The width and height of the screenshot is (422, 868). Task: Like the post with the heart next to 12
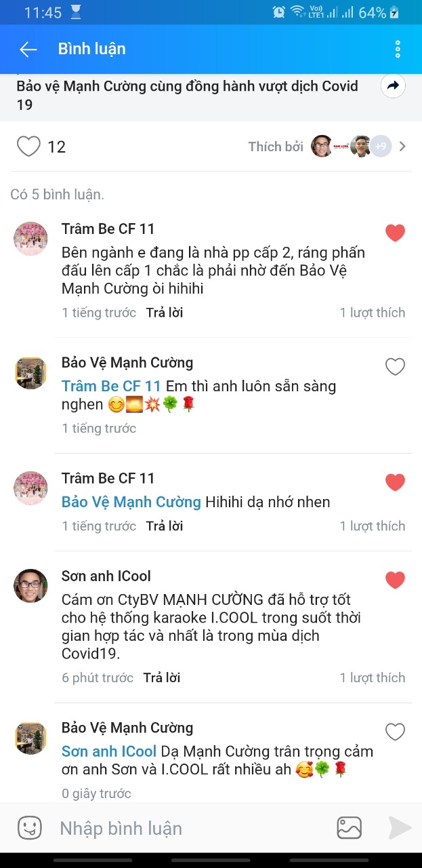(28, 146)
